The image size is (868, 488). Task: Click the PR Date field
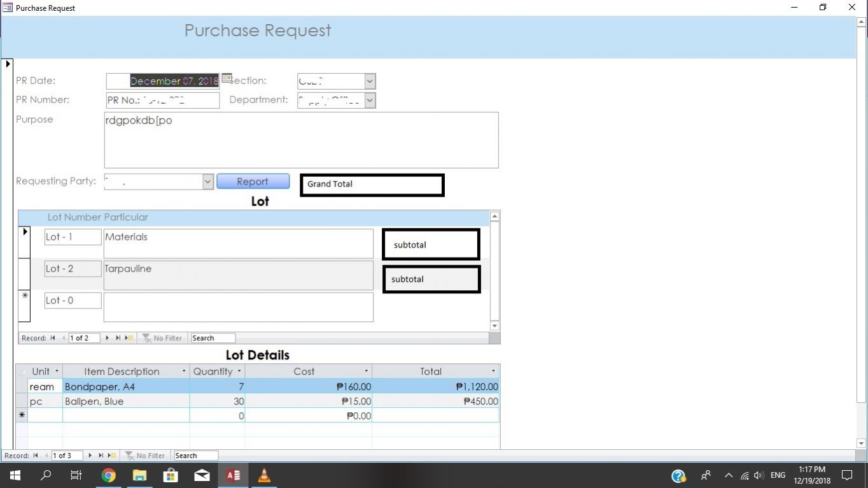tap(162, 81)
